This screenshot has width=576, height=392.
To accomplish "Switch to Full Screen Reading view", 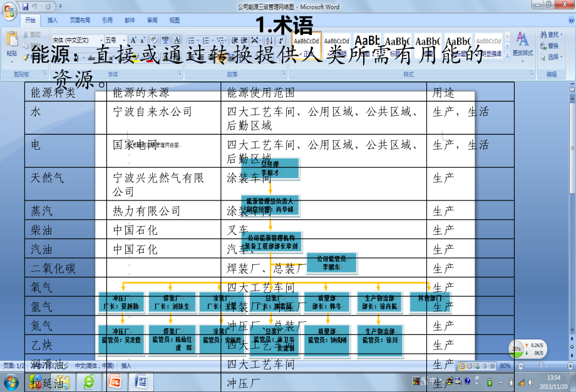I will point(469,366).
